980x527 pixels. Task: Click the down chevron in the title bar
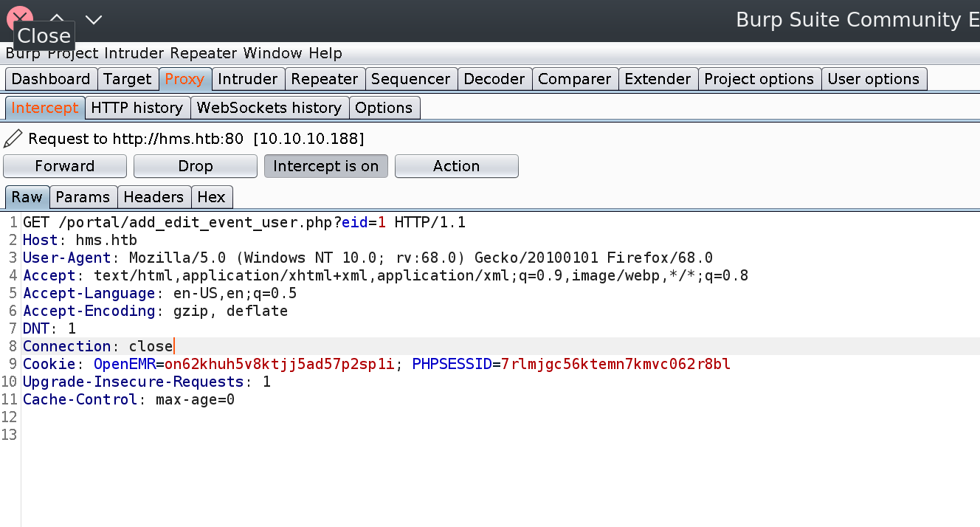tap(93, 20)
